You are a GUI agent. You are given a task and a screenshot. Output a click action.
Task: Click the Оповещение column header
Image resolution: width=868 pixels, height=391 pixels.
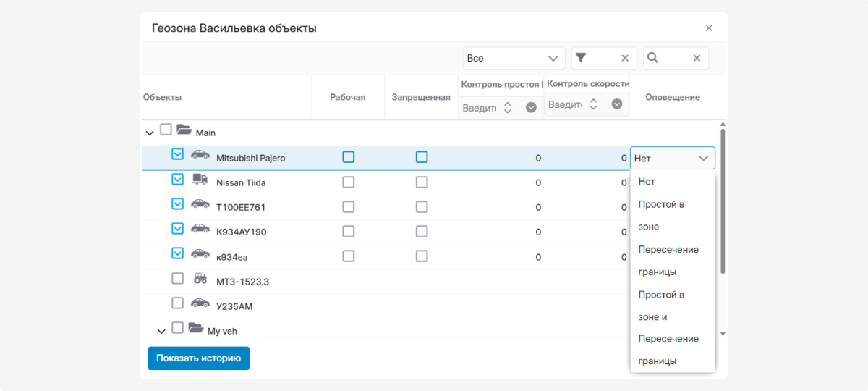coord(673,97)
